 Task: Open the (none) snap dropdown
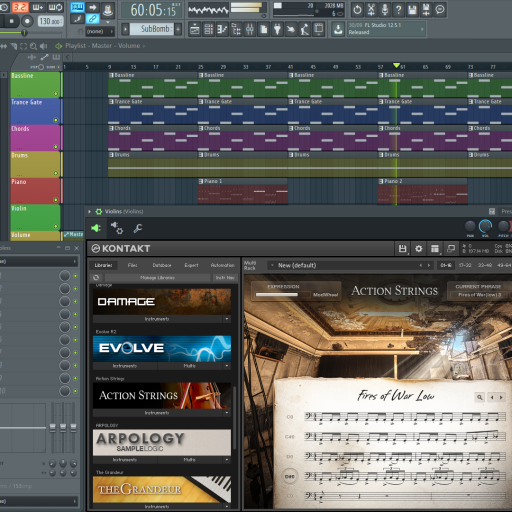[100, 31]
